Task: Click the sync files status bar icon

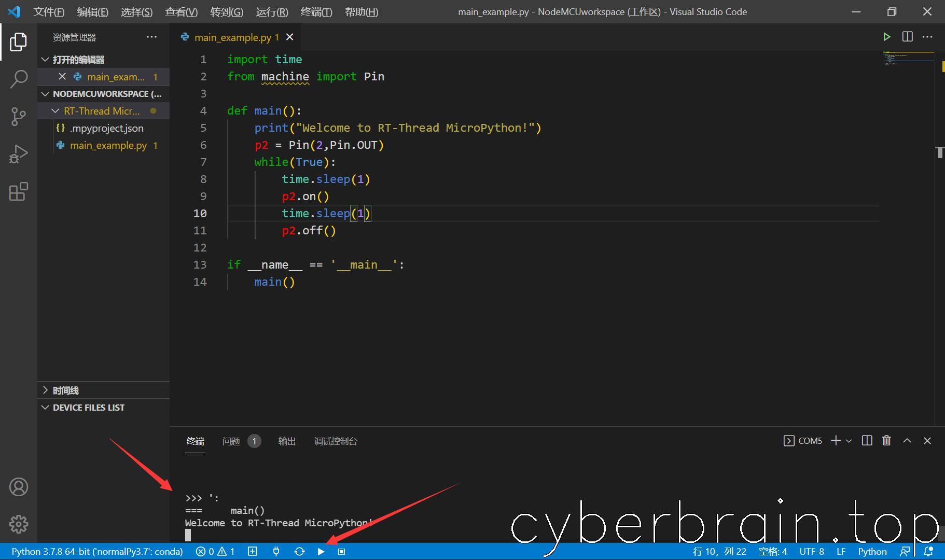Action: tap(299, 551)
